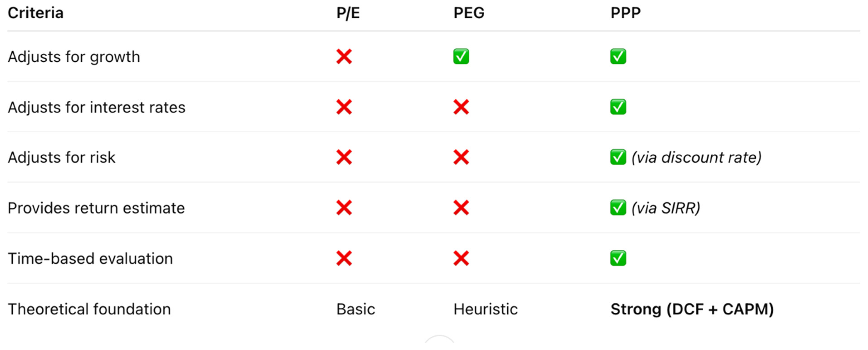This screenshot has width=868, height=350.
Task: Click the PPP green check for Adjusts for growth
Action: click(x=618, y=56)
